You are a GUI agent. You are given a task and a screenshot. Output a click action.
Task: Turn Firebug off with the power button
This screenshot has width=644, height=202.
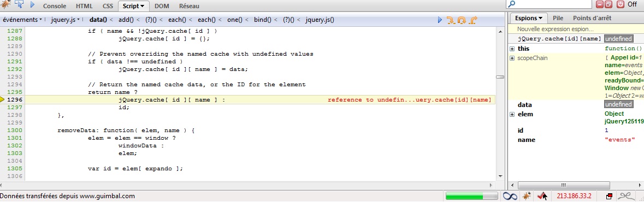click(x=621, y=4)
